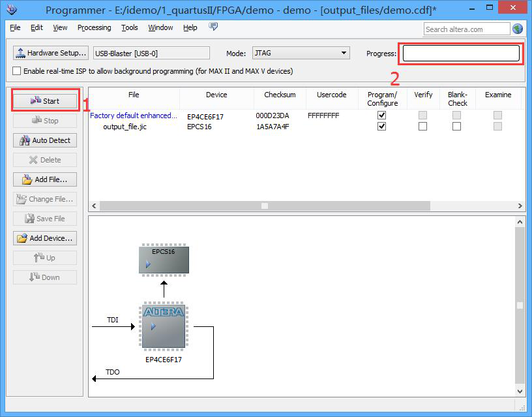
Task: Select the EPCS16 chip in diagram
Action: [x=164, y=260]
